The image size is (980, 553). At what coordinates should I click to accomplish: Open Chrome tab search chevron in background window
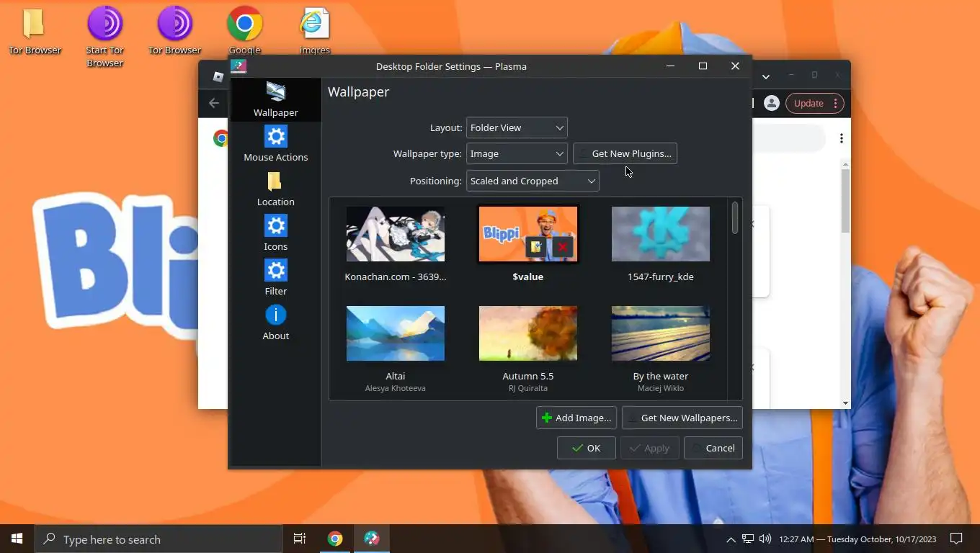pos(766,76)
